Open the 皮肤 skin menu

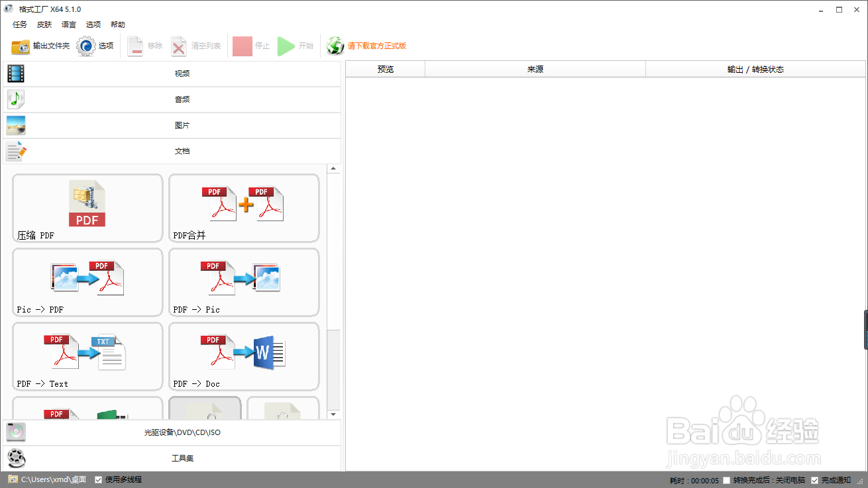point(44,24)
